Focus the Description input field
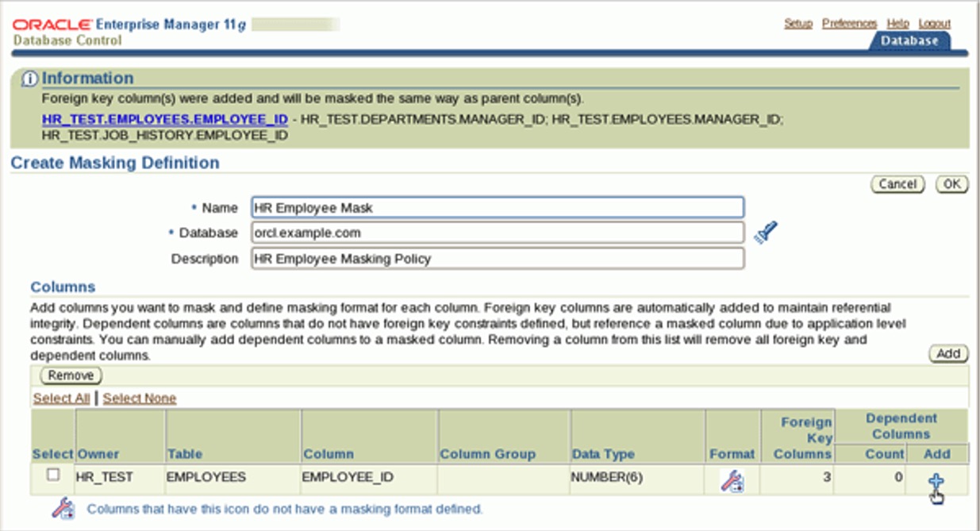The image size is (980, 531). (498, 258)
